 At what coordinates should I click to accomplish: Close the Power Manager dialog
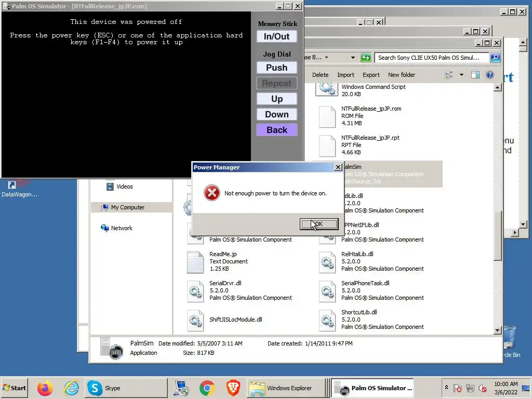coord(338,167)
